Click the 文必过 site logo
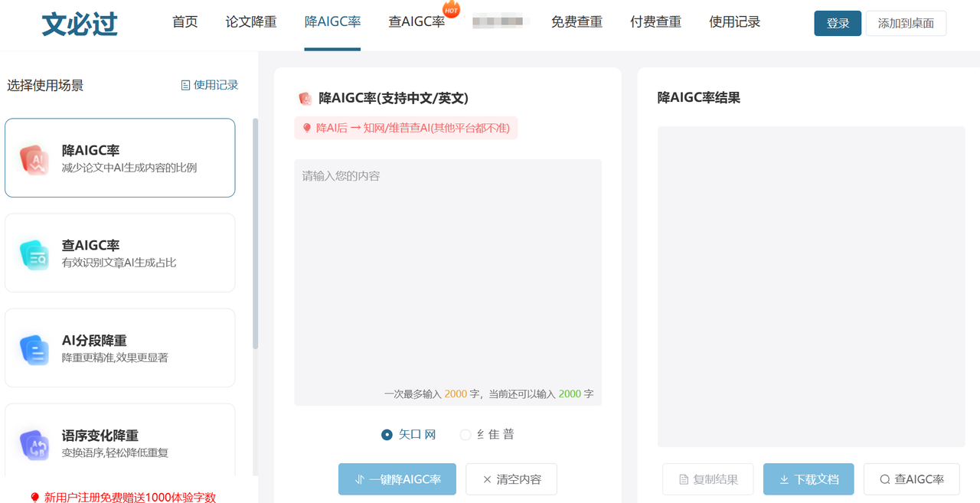This screenshot has width=980, height=503. pyautogui.click(x=80, y=24)
